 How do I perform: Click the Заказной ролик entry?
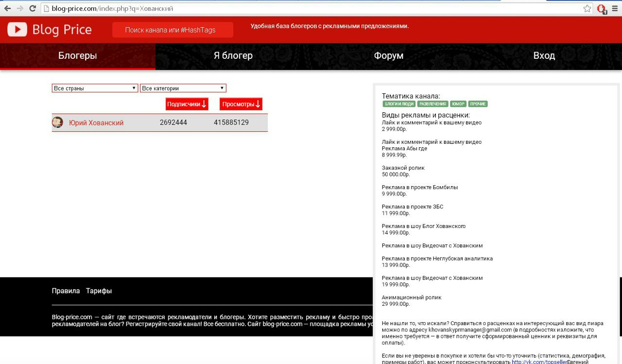click(403, 168)
